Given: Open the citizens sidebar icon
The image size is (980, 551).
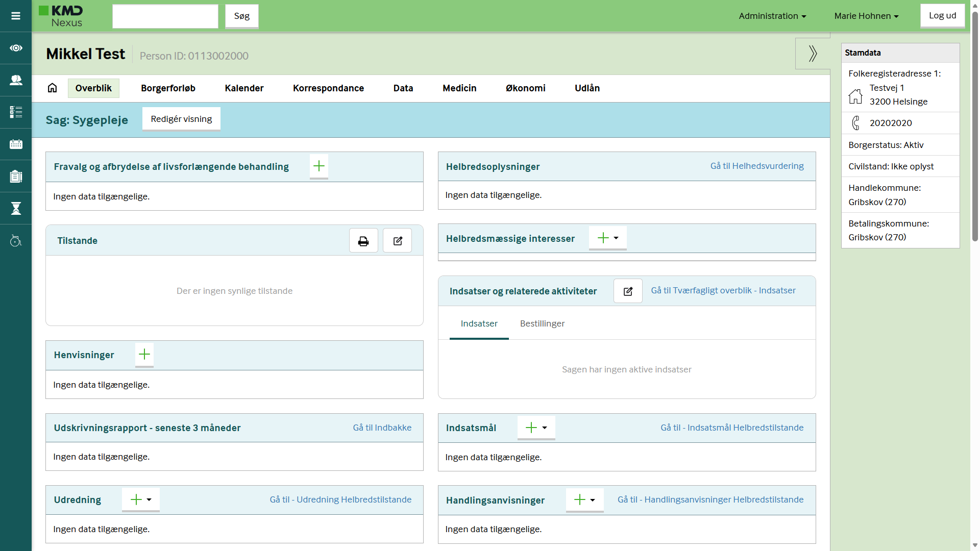Looking at the screenshot, I should (16, 80).
